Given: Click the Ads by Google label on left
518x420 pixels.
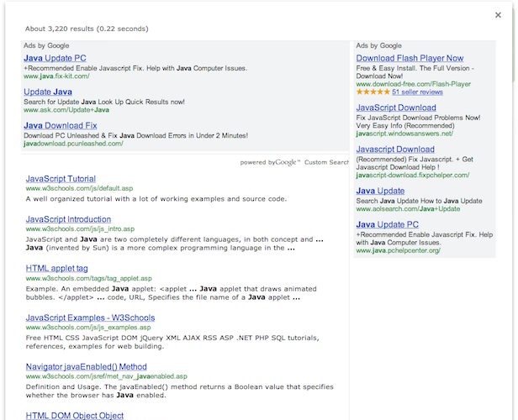Looking at the screenshot, I should [x=45, y=45].
